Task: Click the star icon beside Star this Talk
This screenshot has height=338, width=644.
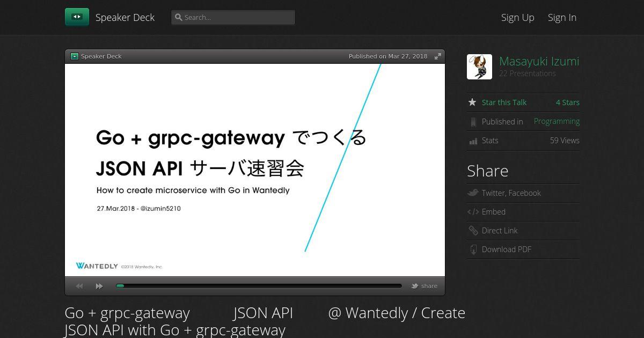Action: [472, 102]
